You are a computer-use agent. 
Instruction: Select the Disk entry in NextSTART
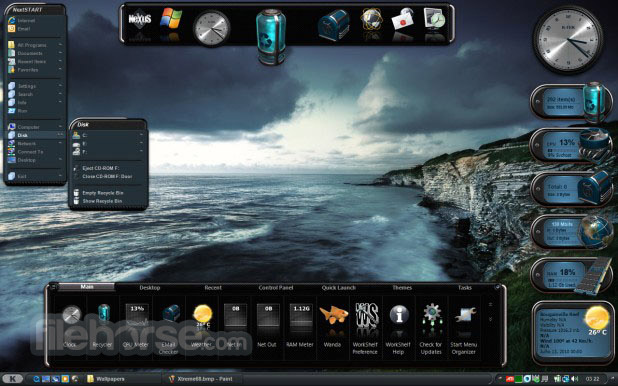click(x=35, y=135)
